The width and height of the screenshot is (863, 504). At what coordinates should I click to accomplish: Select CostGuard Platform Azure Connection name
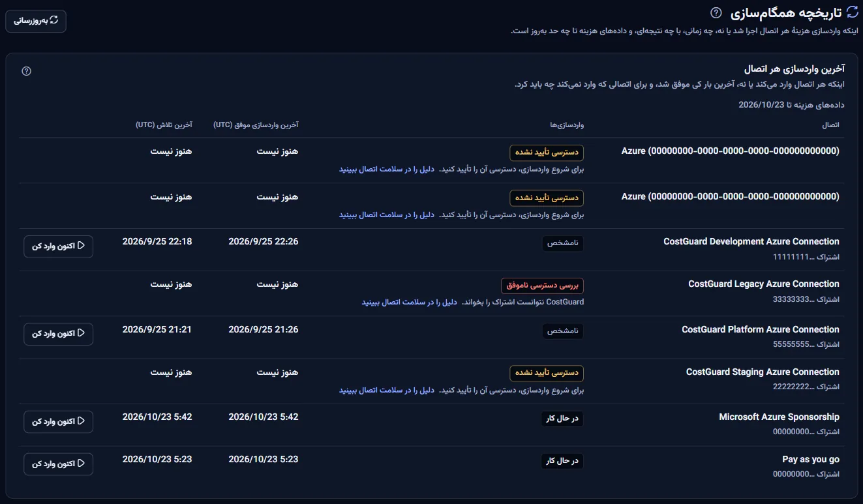(761, 330)
